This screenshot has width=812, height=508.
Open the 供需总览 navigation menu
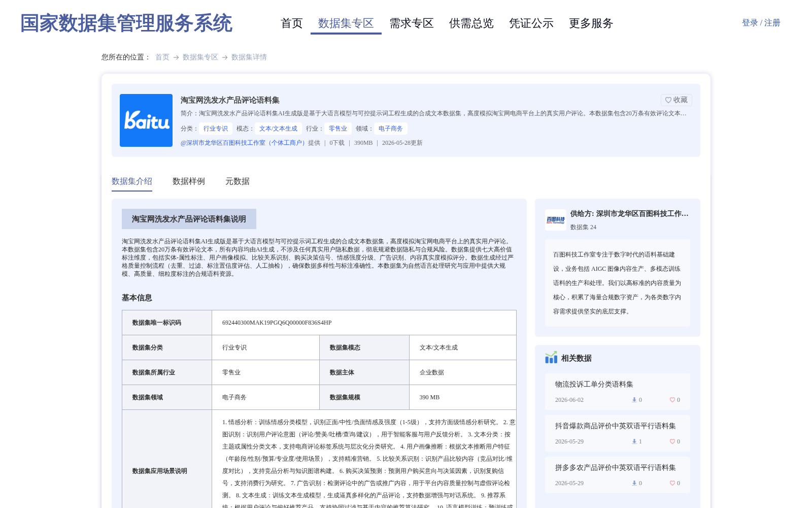pyautogui.click(x=471, y=23)
